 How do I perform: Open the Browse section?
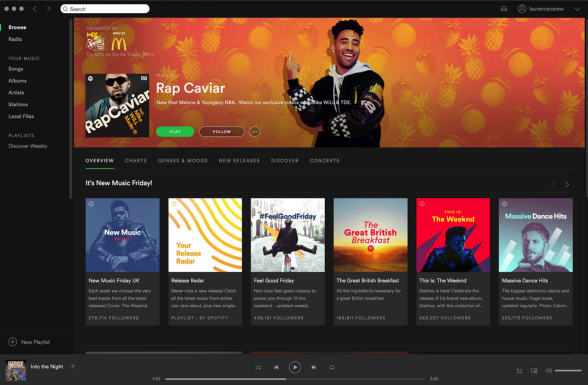(x=17, y=27)
